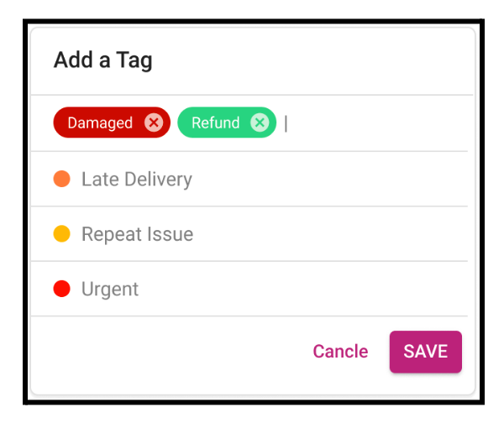The height and width of the screenshot is (423, 504).
Task: Click the yellow dot beside Repeat Issue
Action: pos(61,234)
